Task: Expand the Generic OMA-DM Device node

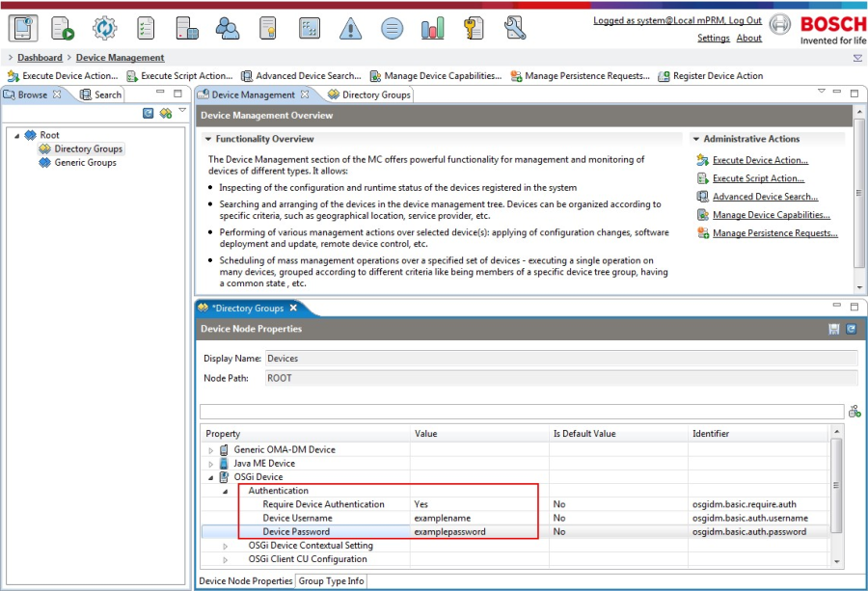Action: click(210, 450)
